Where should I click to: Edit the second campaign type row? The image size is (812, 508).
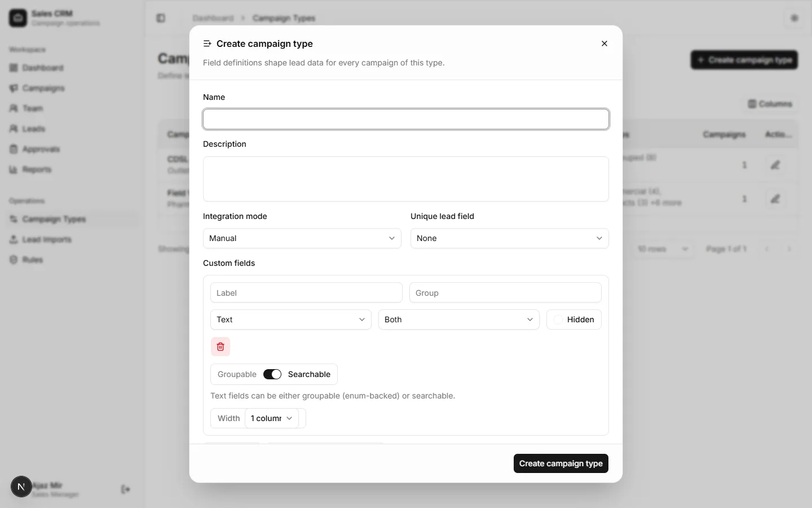click(x=775, y=199)
